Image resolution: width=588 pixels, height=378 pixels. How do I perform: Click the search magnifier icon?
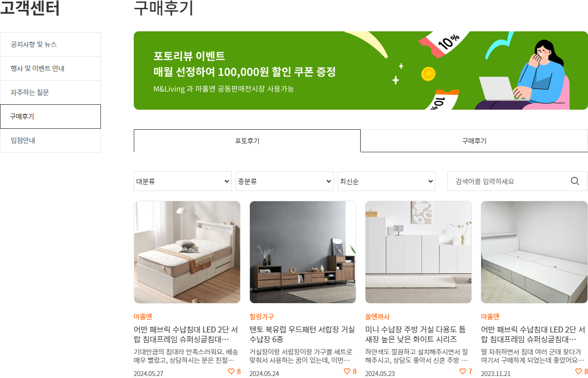coord(575,181)
